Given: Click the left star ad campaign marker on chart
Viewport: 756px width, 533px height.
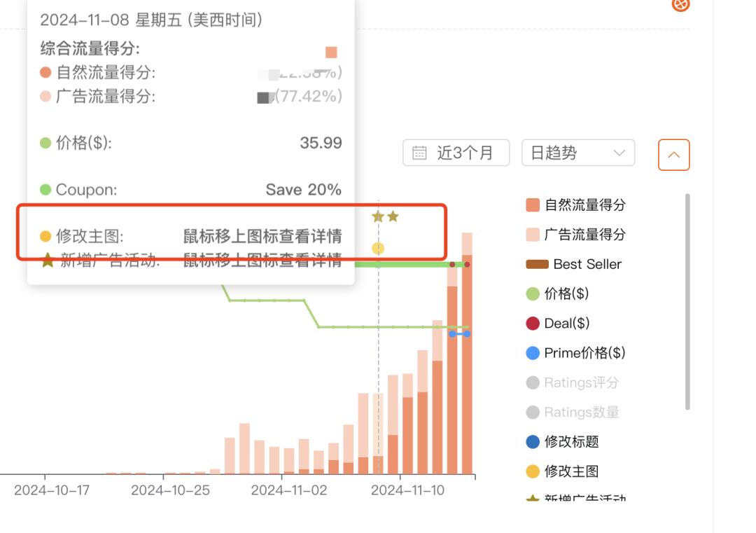Looking at the screenshot, I should click(x=378, y=216).
